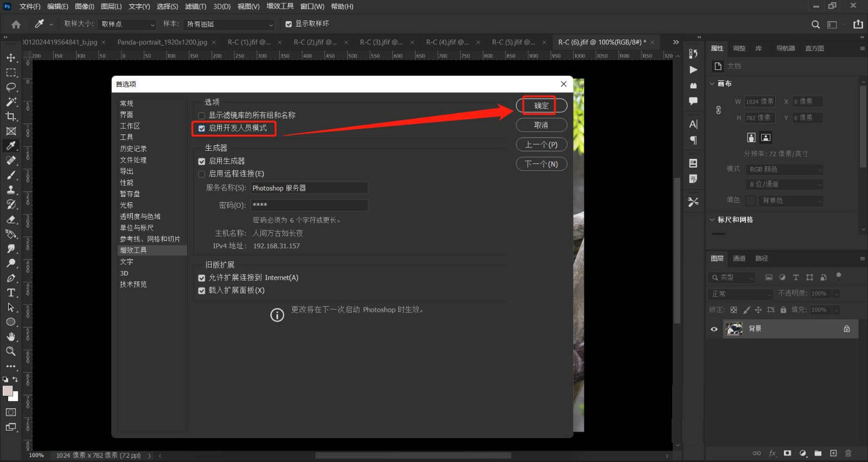Toggle 允许扩展连接到 Internet checkbox

pyautogui.click(x=202, y=278)
